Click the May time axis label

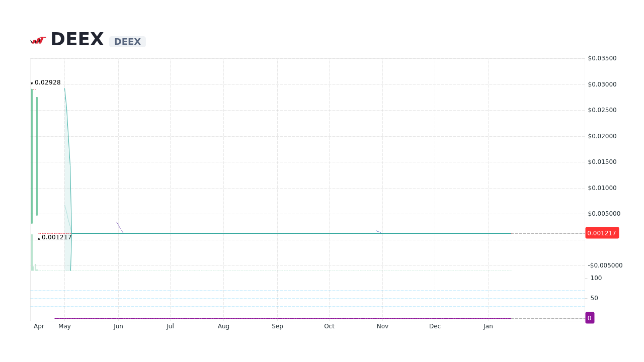(64, 326)
